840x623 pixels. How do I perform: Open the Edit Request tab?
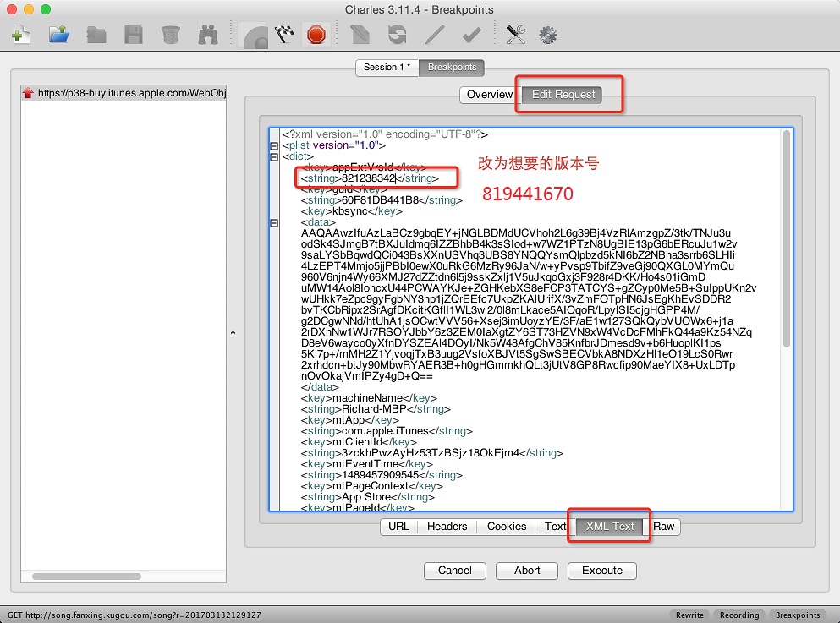563,95
